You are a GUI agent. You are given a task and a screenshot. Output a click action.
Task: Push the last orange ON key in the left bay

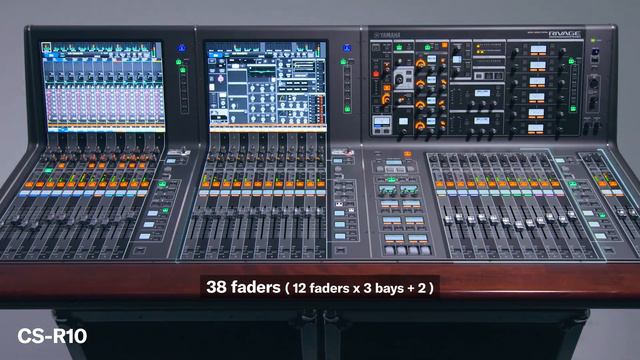pos(145,184)
